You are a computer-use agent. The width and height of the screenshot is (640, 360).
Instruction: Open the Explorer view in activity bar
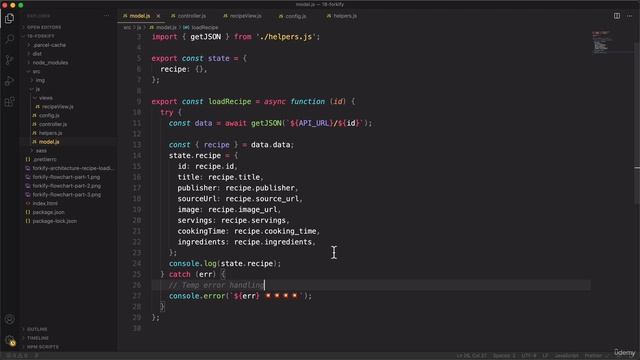click(x=9, y=18)
